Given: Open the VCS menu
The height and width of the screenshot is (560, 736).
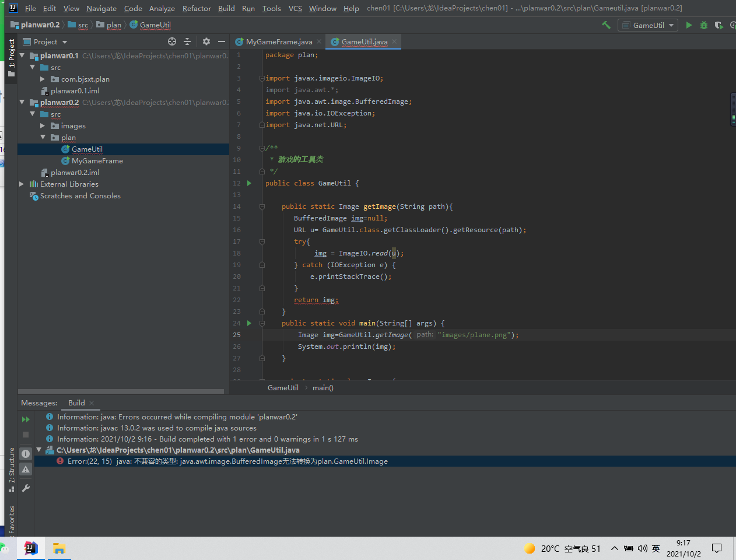Looking at the screenshot, I should coord(295,8).
